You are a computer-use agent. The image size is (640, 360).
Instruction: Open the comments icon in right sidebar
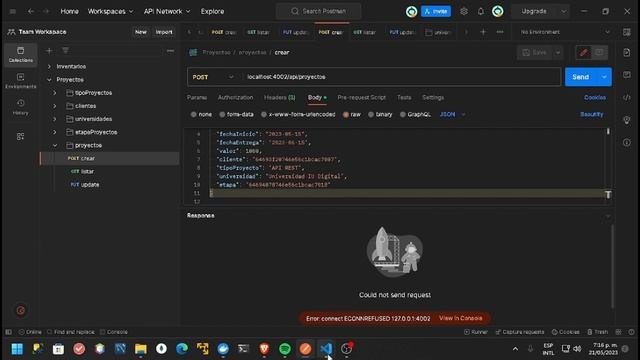pyautogui.click(x=627, y=75)
